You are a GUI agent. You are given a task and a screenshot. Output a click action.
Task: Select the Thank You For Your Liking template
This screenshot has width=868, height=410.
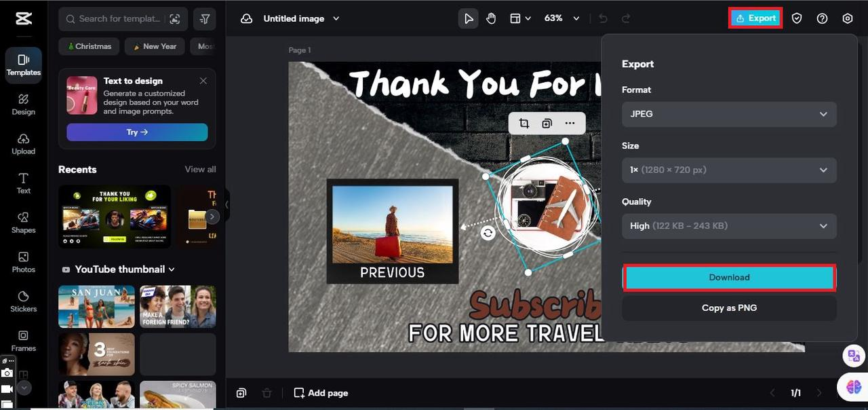pos(115,216)
